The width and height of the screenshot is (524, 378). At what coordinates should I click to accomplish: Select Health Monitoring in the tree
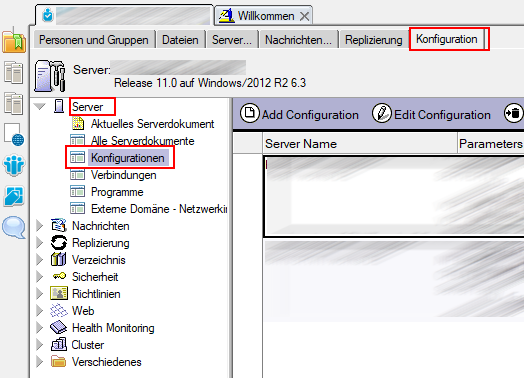coord(113,328)
